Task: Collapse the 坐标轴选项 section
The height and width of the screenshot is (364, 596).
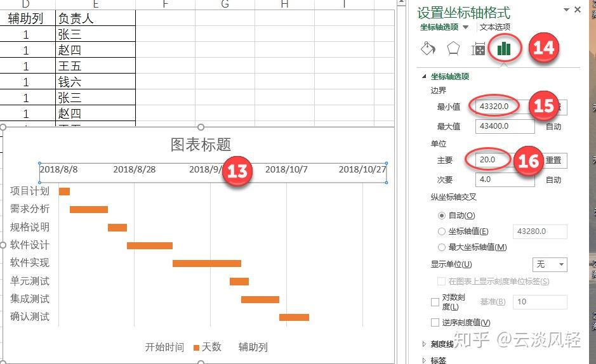Action: coord(424,76)
